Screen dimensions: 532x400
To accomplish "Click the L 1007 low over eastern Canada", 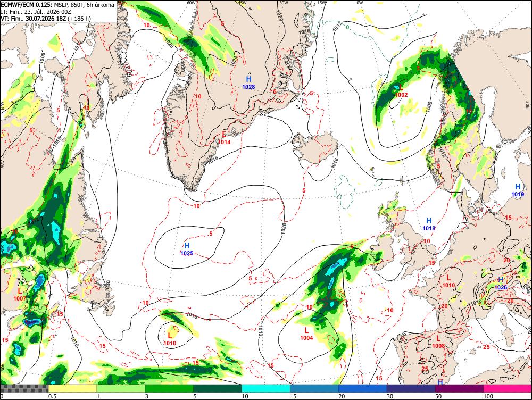I will click(20, 294).
